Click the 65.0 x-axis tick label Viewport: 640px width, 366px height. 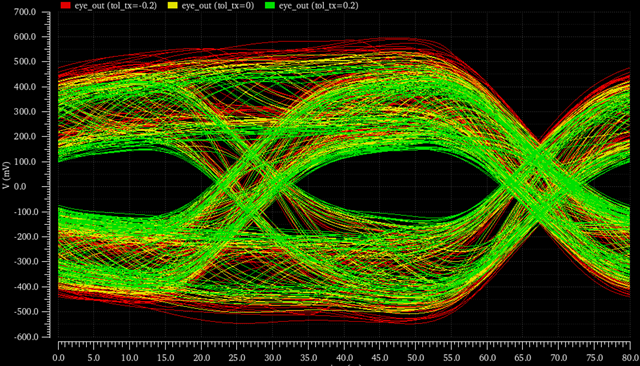pyautogui.click(x=523, y=358)
